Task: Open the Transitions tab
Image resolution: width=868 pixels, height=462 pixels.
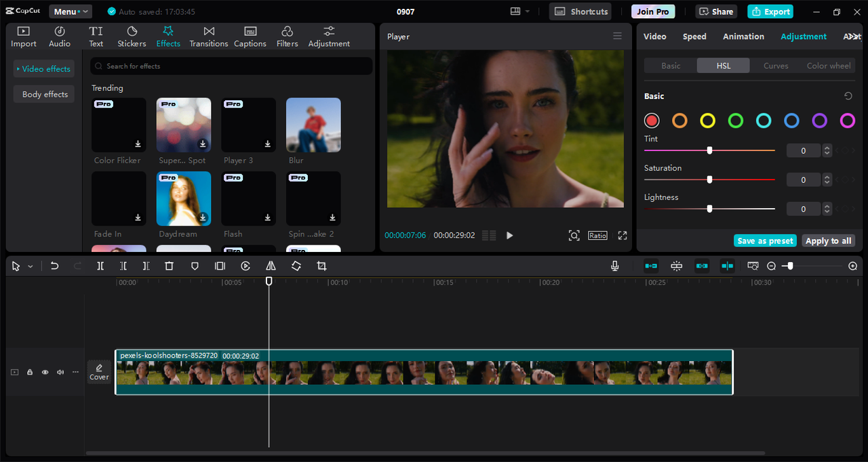Action: tap(209, 37)
